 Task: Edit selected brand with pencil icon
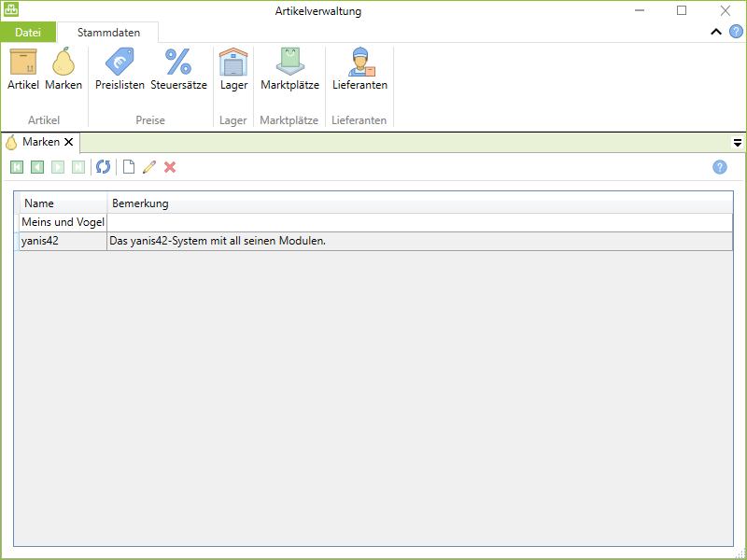click(149, 167)
